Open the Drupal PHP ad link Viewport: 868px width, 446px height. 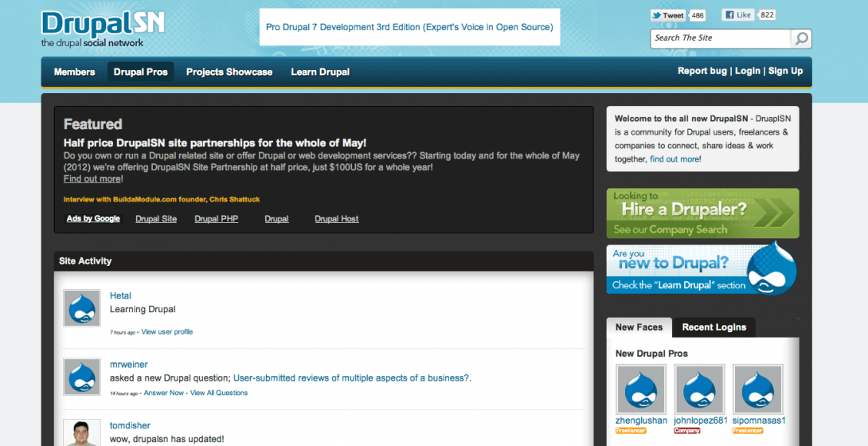coord(217,219)
